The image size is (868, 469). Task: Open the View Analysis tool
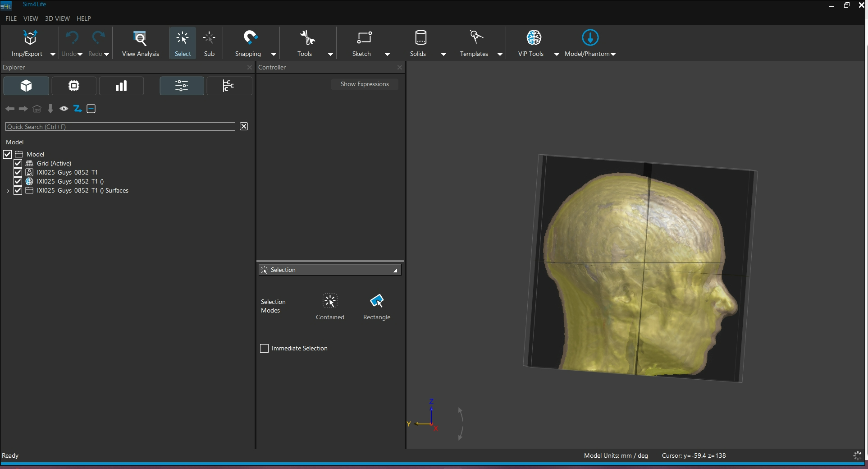pos(140,39)
